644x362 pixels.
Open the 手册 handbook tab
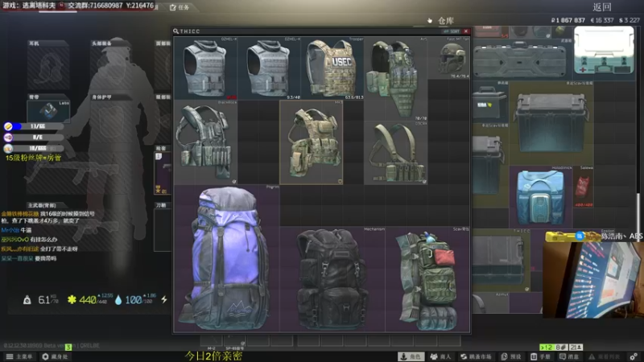540,356
